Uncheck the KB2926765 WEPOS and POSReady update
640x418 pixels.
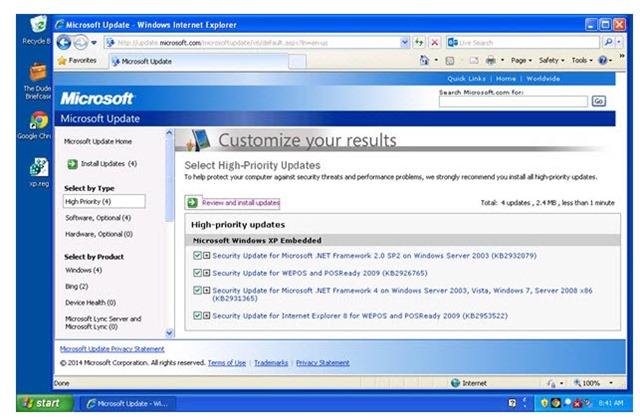pos(197,273)
